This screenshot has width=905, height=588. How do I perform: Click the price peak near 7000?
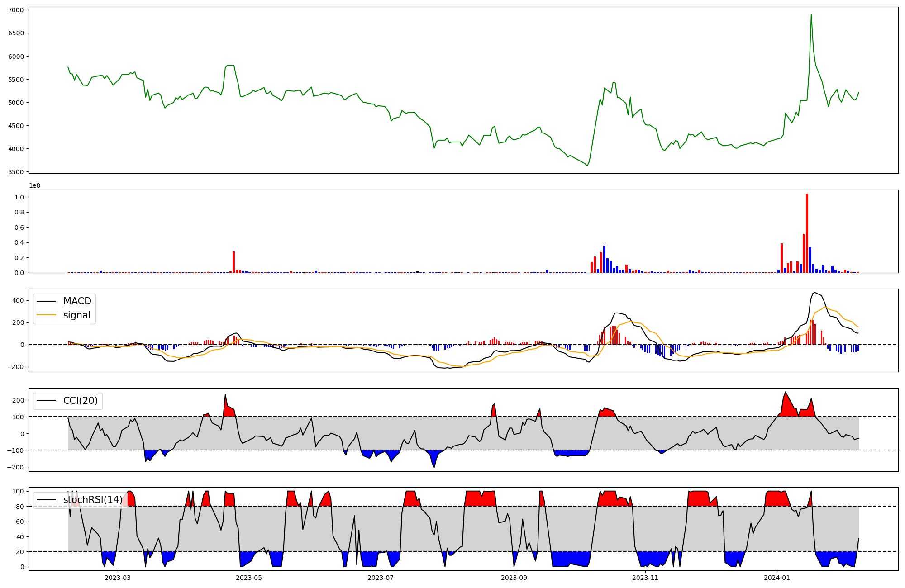coord(811,15)
